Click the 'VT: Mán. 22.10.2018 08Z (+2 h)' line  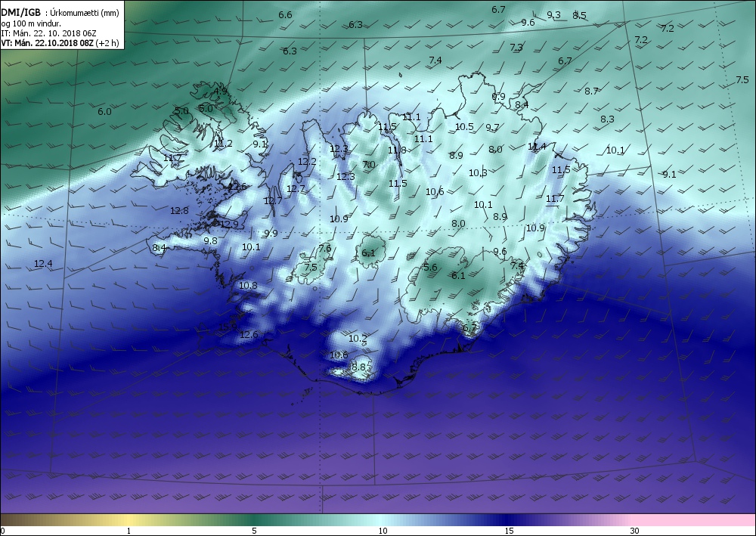point(60,43)
